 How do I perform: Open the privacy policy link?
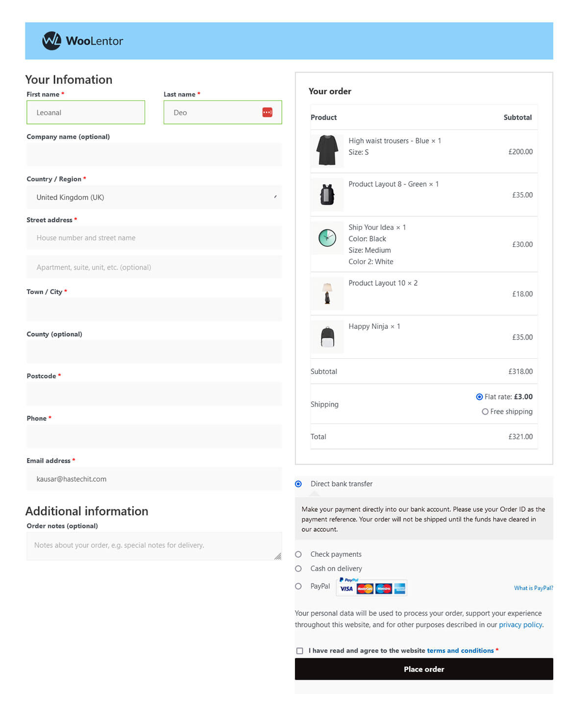coord(520,625)
